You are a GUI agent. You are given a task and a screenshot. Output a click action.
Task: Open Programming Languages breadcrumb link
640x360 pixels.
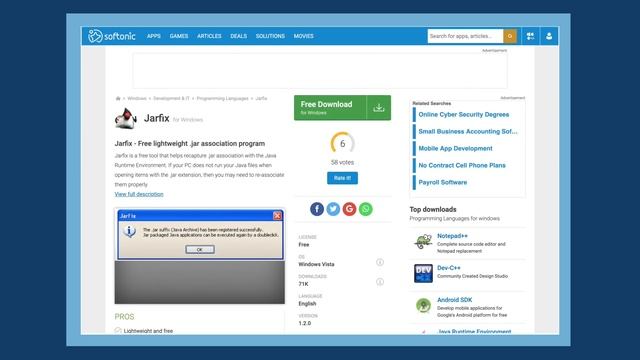click(222, 98)
